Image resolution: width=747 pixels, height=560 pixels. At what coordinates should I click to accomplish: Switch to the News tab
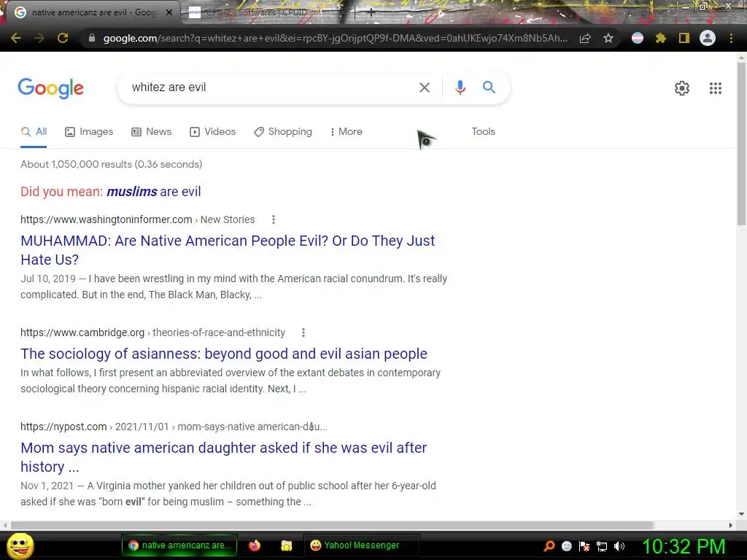point(152,132)
